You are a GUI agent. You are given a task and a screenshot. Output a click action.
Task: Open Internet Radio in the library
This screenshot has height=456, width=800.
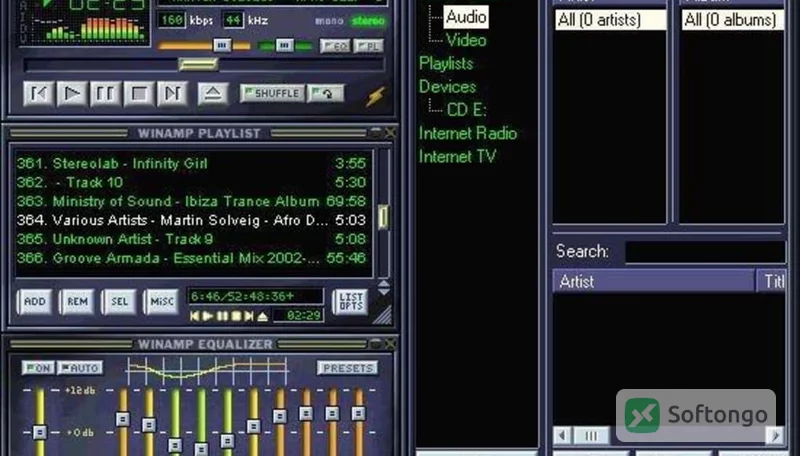(x=468, y=133)
